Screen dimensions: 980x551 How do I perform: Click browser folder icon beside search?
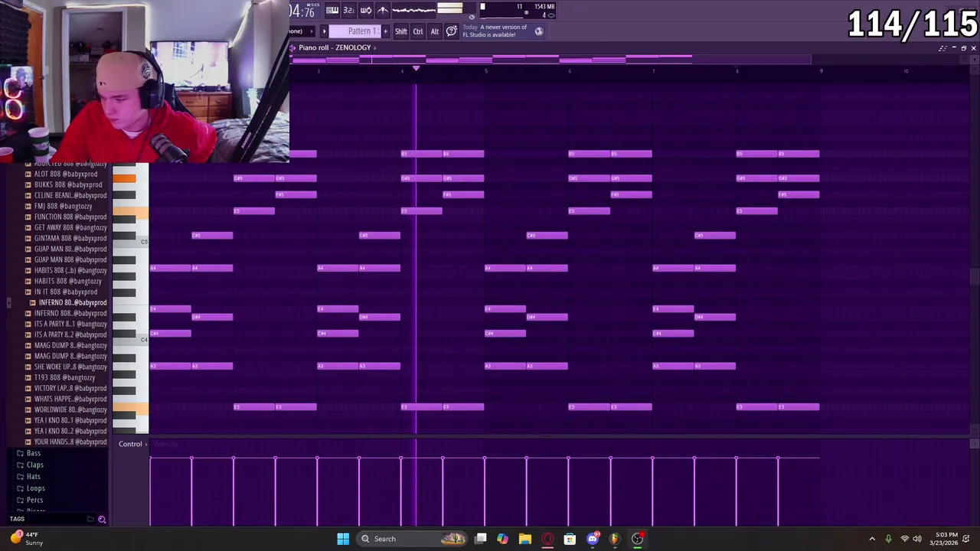pyautogui.click(x=90, y=520)
